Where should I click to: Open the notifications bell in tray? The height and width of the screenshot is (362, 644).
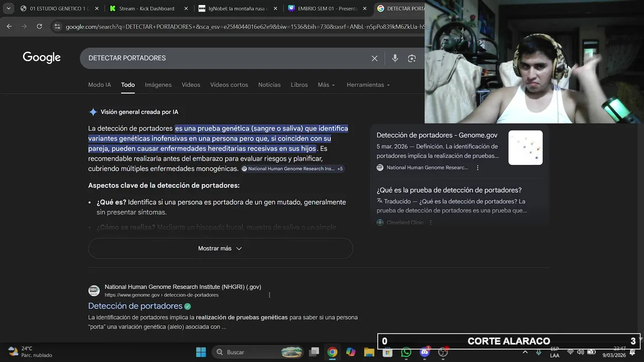632,352
